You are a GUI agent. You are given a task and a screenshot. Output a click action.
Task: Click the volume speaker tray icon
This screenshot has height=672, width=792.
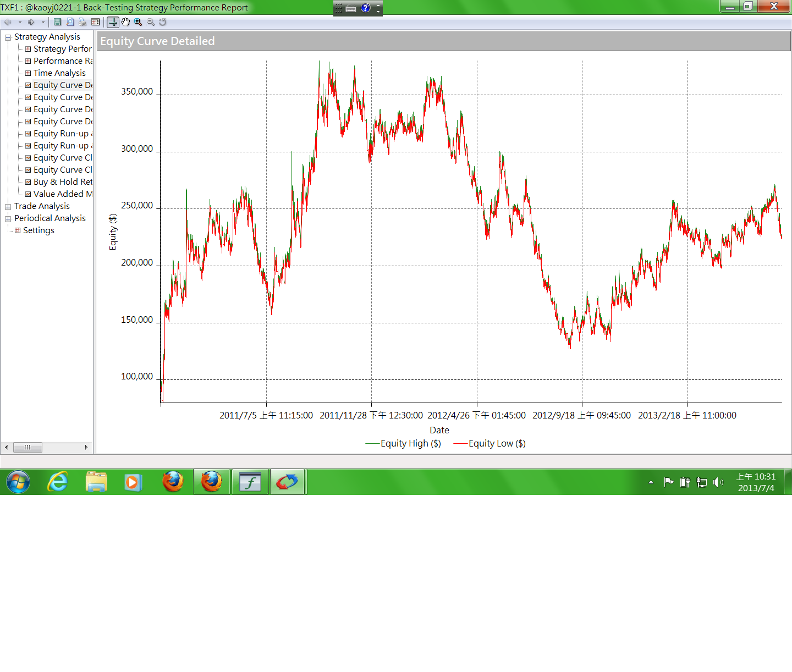tap(718, 482)
